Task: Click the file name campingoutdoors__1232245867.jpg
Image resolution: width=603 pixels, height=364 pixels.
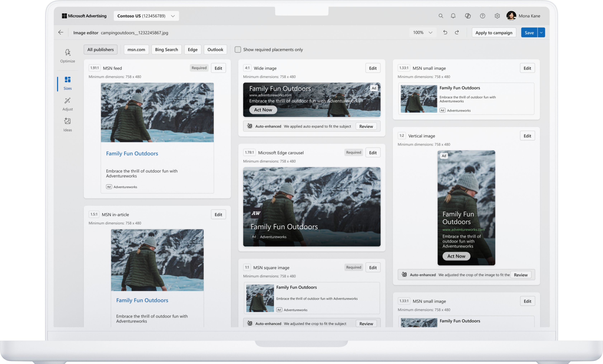Action: (x=134, y=33)
